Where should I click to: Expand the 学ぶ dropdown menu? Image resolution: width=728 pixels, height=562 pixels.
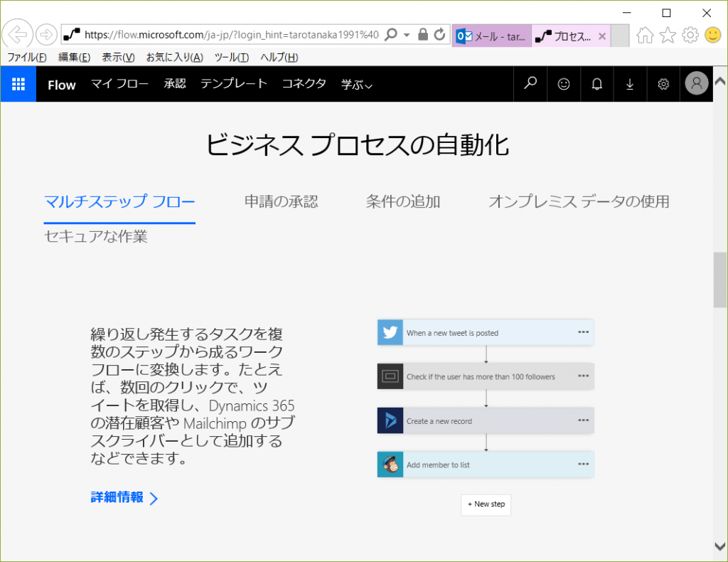[357, 85]
